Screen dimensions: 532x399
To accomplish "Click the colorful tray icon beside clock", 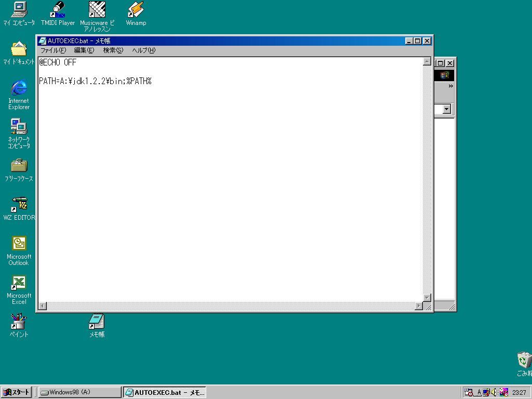I will pos(504,392).
